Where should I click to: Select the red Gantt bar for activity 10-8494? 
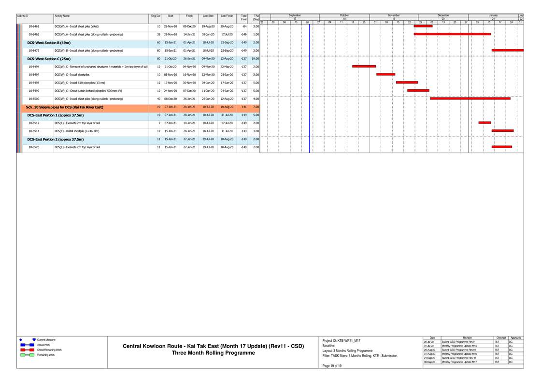click(364, 66)
